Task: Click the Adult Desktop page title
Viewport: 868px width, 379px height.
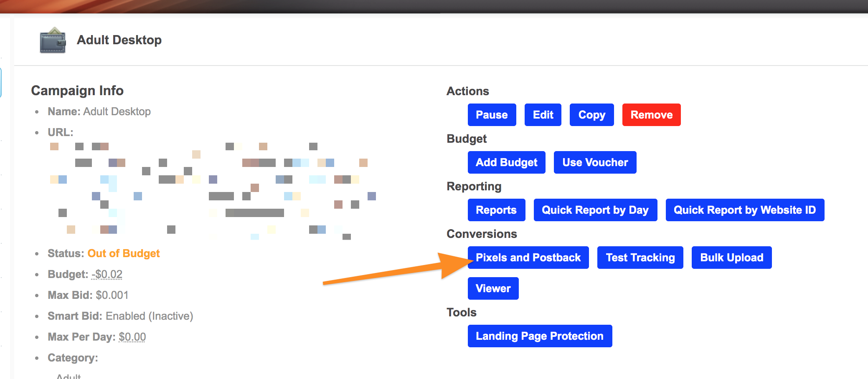Action: 119,40
